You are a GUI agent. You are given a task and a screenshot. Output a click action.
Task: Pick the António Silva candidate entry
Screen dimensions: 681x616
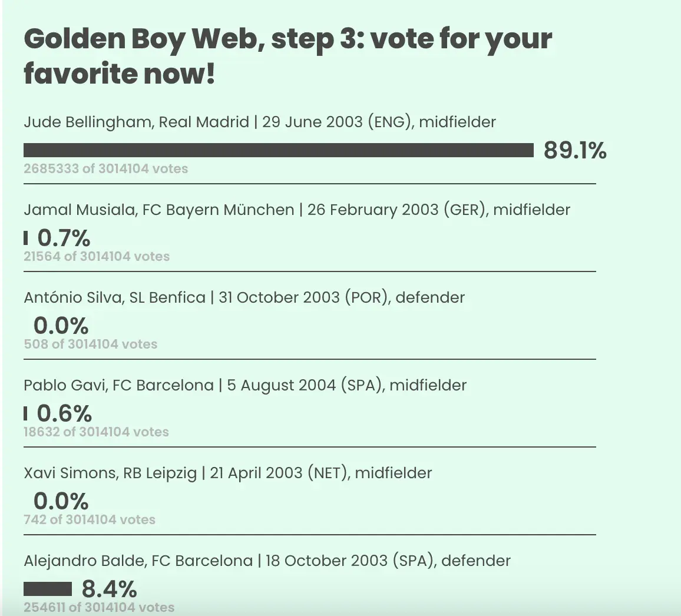[x=244, y=298]
